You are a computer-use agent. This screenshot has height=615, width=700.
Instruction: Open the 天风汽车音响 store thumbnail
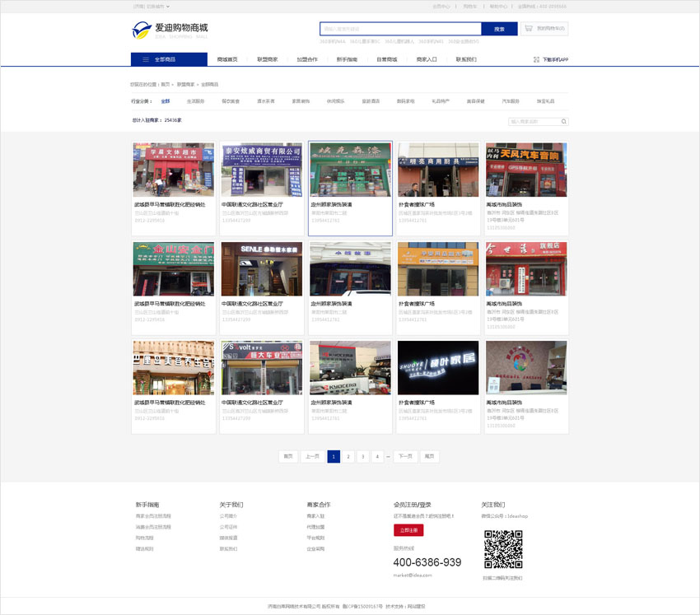coord(526,170)
